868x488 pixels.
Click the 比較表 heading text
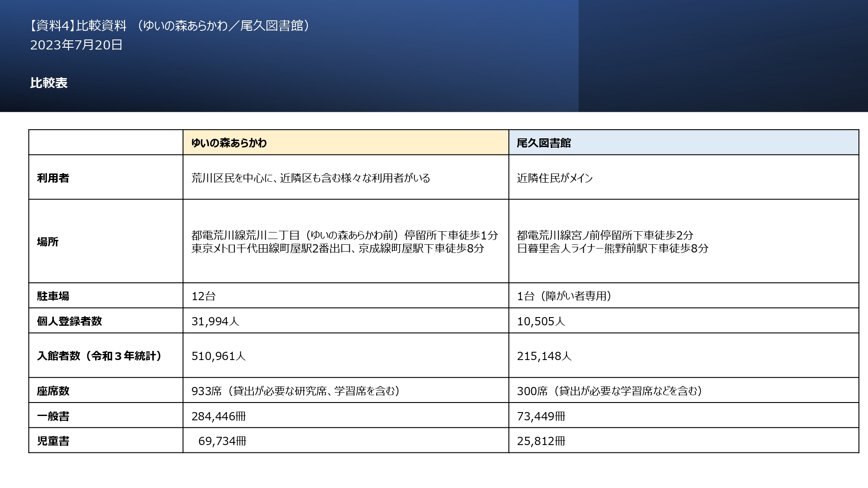[x=49, y=83]
